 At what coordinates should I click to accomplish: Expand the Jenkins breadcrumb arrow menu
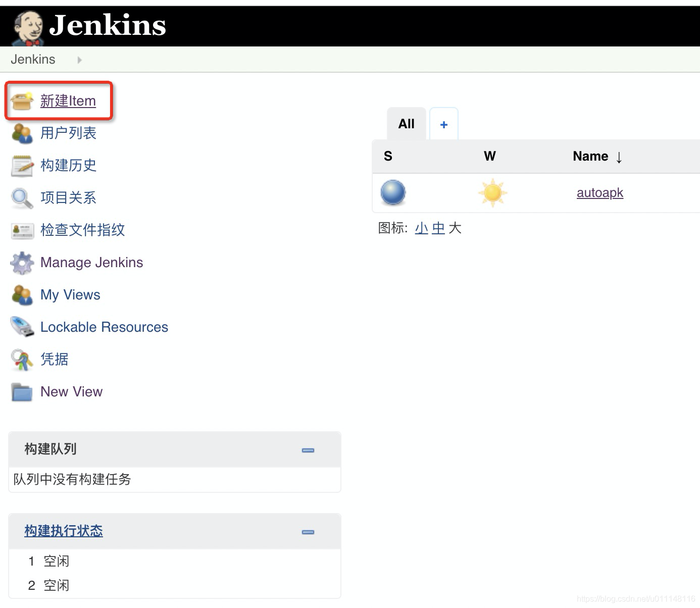coord(79,60)
